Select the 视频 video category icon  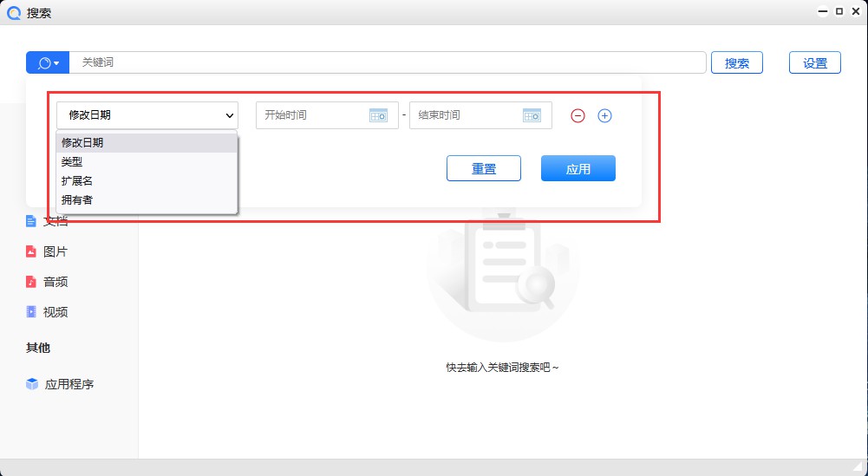31,312
